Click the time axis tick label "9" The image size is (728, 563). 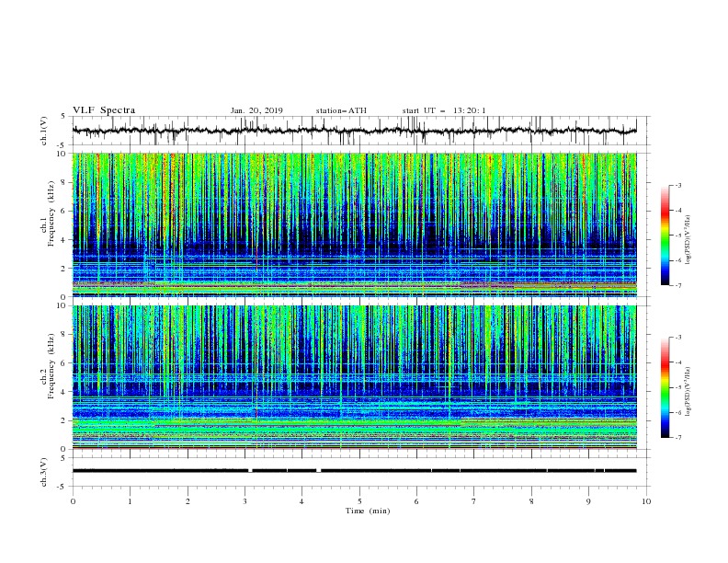tap(588, 501)
